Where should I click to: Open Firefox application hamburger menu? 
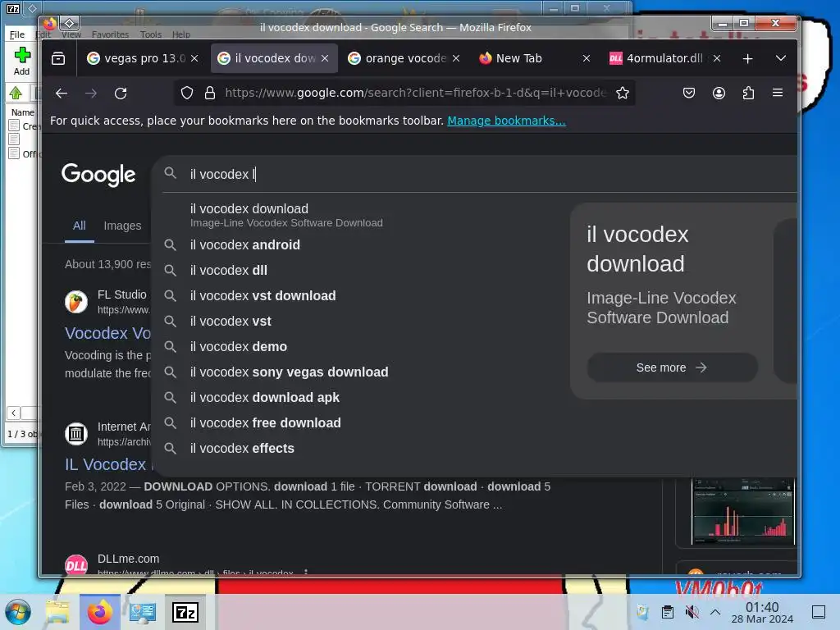coord(778,94)
